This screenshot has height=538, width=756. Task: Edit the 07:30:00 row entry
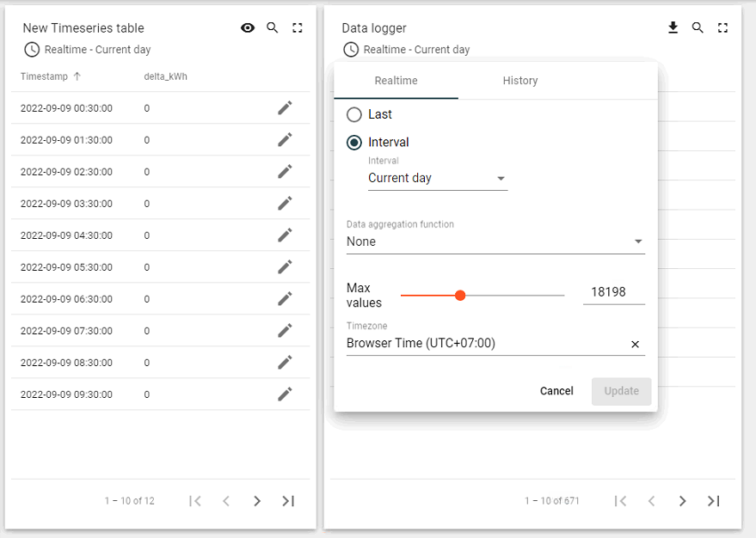click(x=285, y=330)
